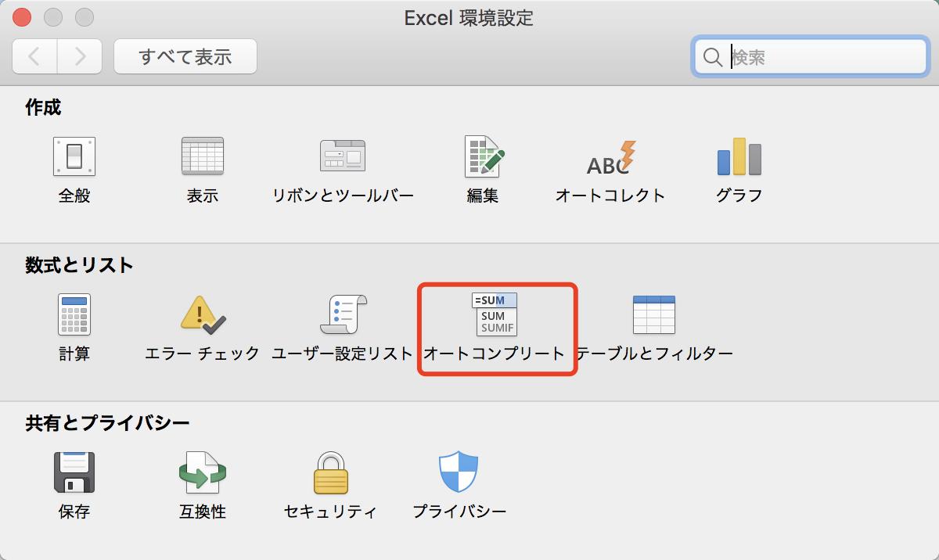
Task: Click the forward arrow navigation button
Action: point(80,56)
